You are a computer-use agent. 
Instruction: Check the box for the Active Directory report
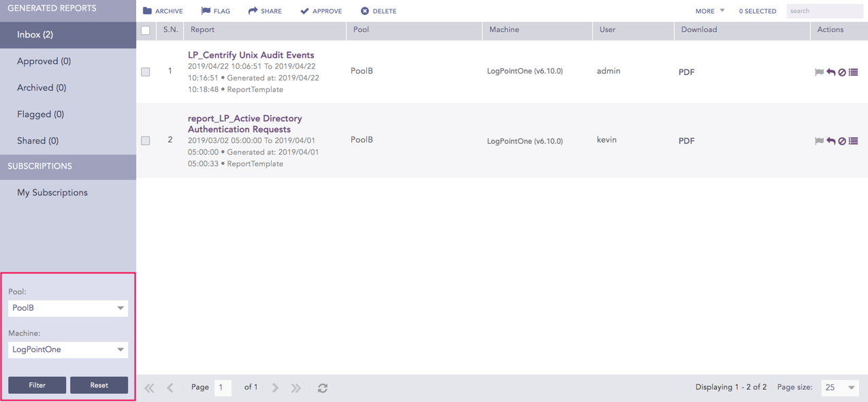pyautogui.click(x=146, y=140)
